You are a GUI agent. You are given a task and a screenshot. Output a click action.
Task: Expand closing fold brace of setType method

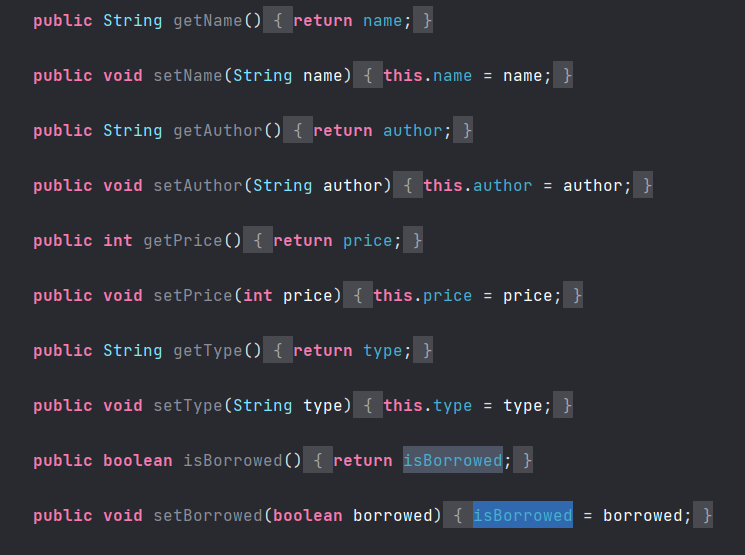[x=564, y=405]
